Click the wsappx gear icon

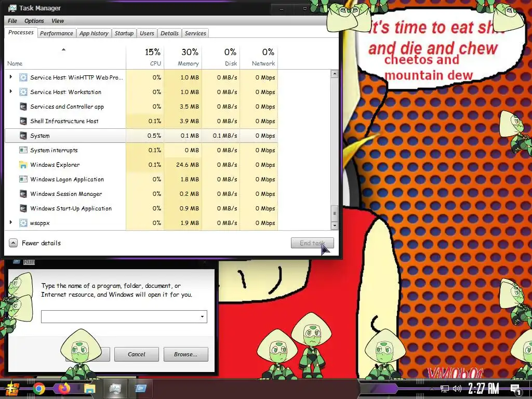[x=23, y=223]
